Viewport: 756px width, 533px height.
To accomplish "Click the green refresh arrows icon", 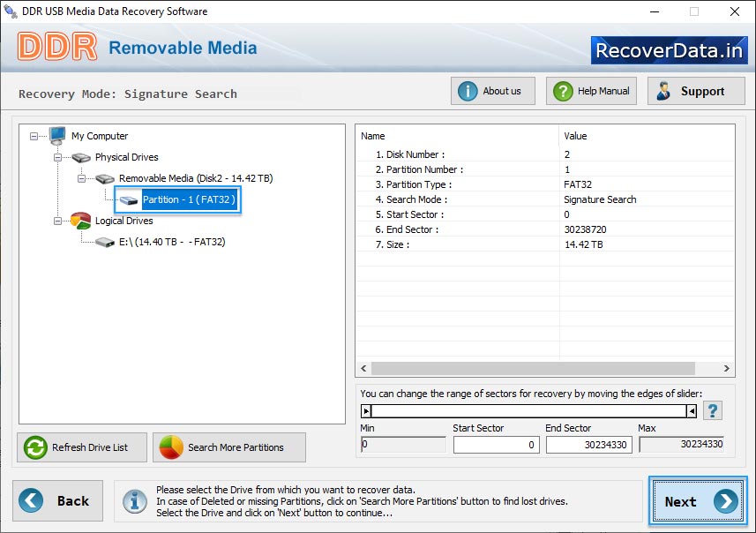I will 35,447.
